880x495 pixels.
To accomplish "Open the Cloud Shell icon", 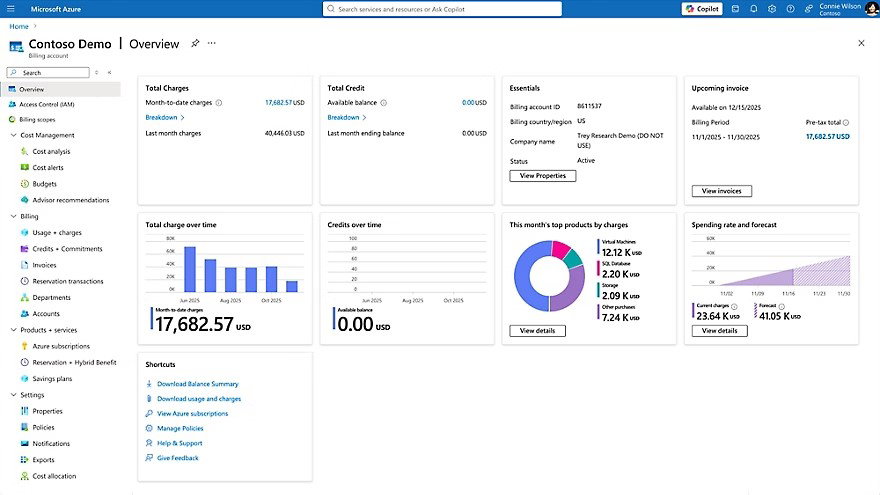I will 735,9.
